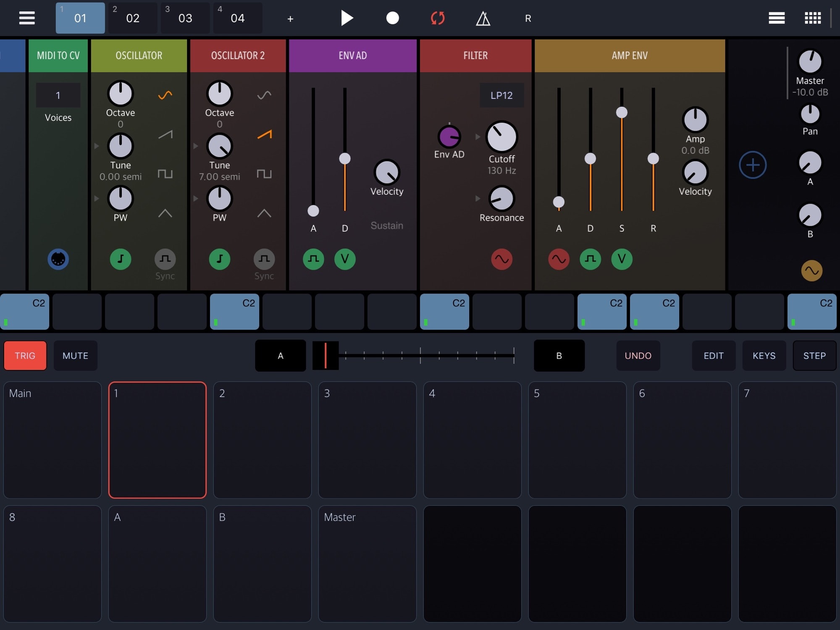Toggle MUTE mode

coord(76,356)
